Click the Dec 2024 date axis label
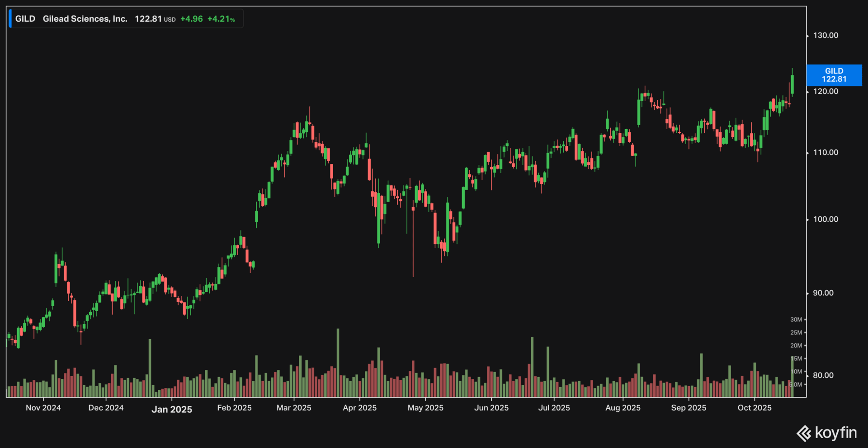This screenshot has width=868, height=448. [106, 408]
